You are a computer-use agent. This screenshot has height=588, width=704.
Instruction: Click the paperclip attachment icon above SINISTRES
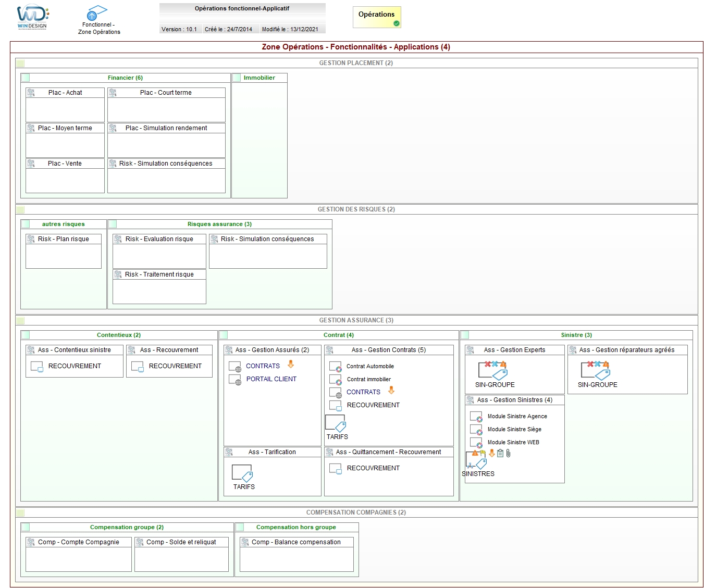pyautogui.click(x=508, y=453)
